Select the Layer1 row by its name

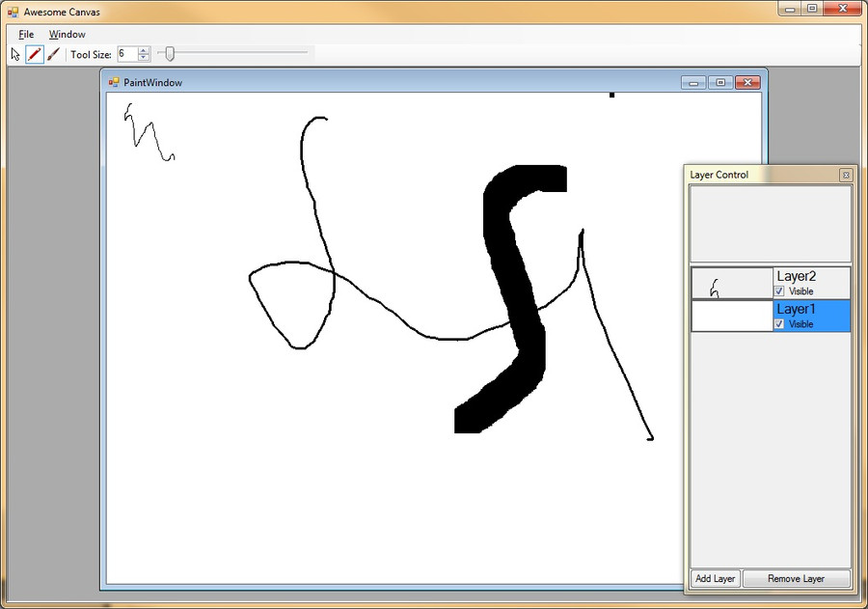click(796, 309)
